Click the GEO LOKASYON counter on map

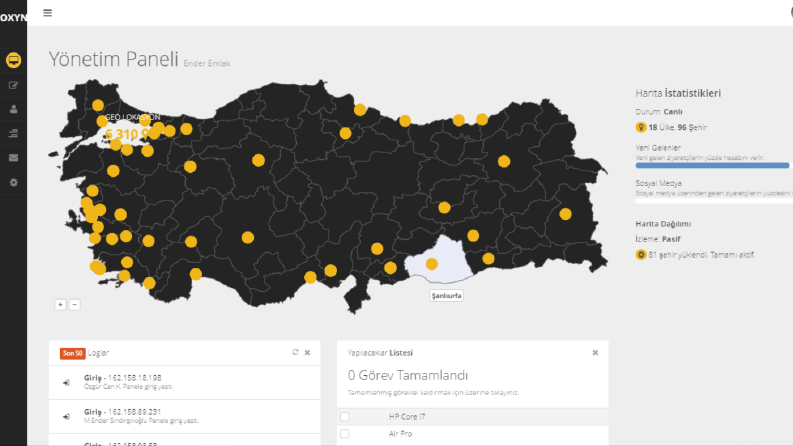pyautogui.click(x=133, y=127)
